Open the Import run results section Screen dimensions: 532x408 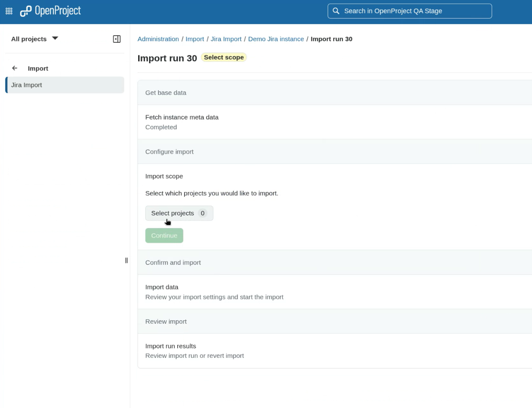click(x=171, y=346)
